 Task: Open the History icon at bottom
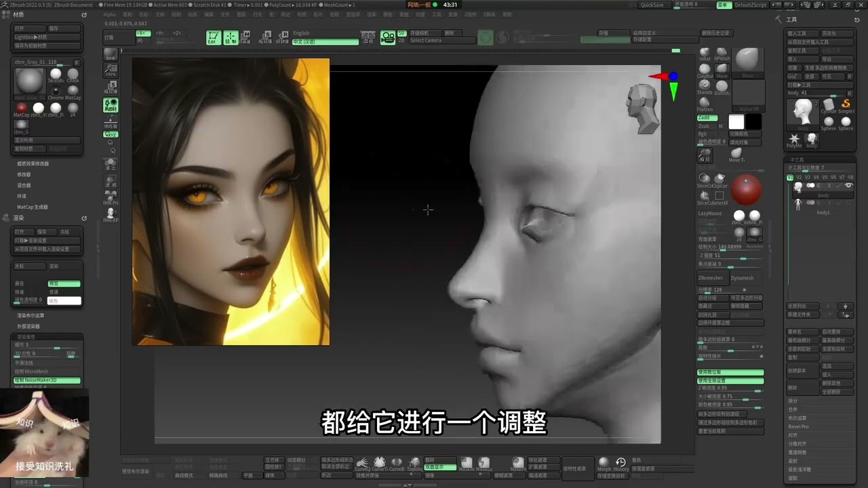tap(620, 464)
